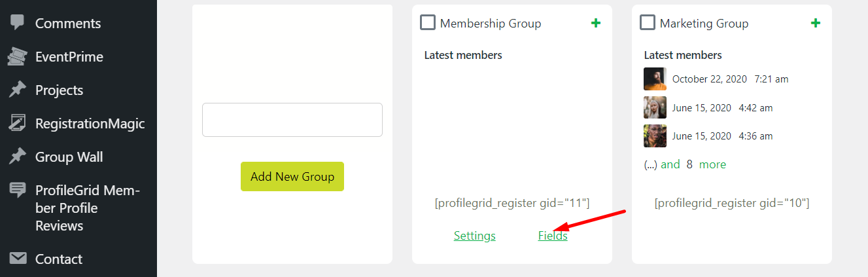Focus the new group name text field

(292, 120)
